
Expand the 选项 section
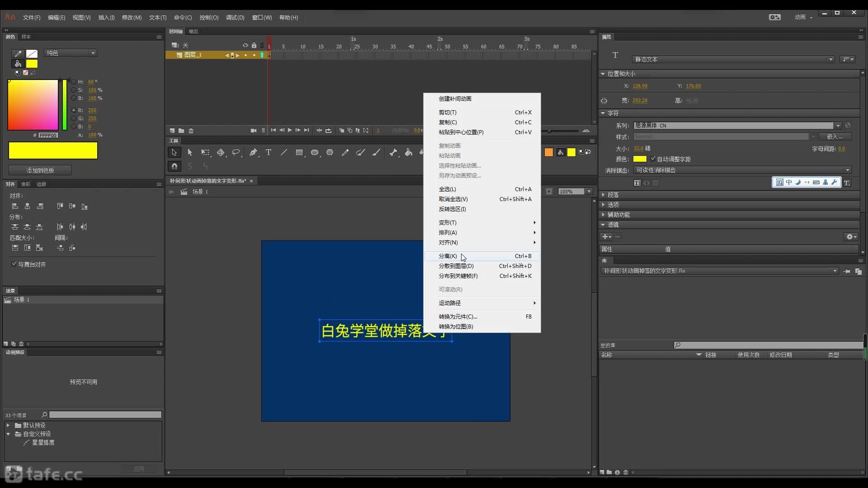pos(603,205)
